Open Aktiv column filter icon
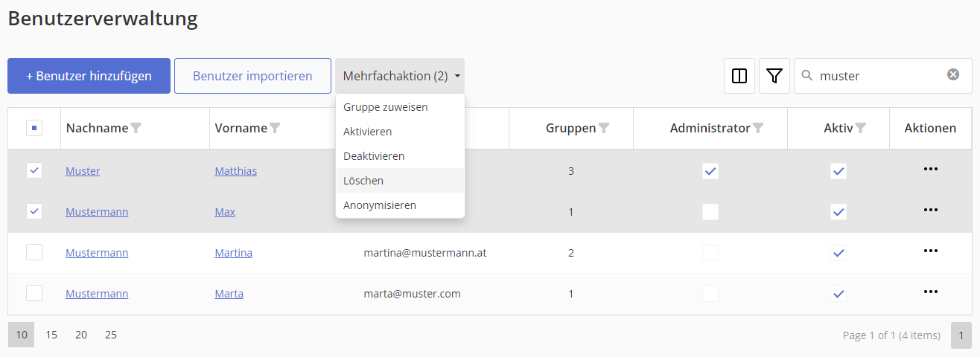 [x=861, y=128]
